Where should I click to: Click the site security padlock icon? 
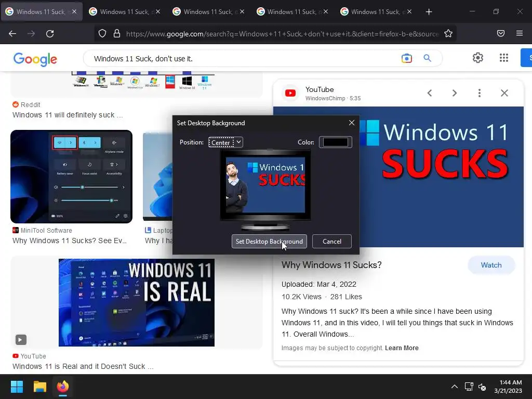117,34
